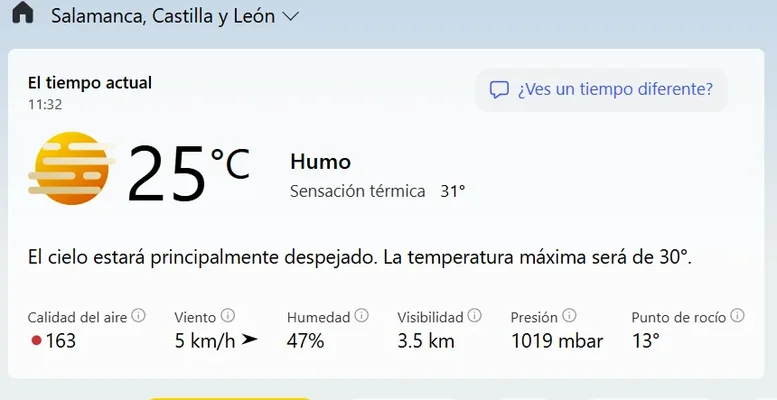Click the red air quality indicator dot

coord(36,341)
